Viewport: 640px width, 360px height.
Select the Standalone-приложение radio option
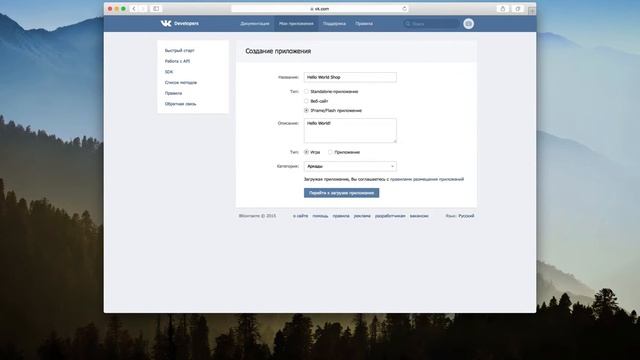tap(306, 91)
